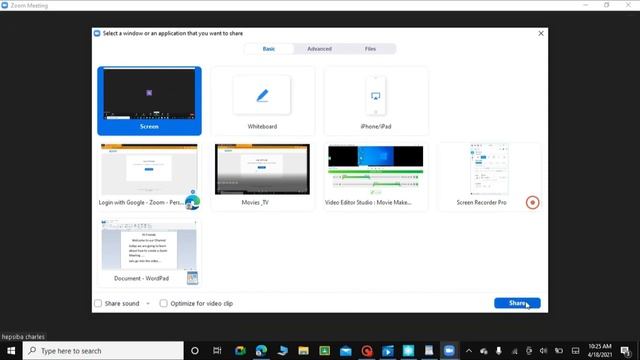Click the Zoom Meeting title bar icon
The width and height of the screenshot is (640, 360).
coord(5,5)
